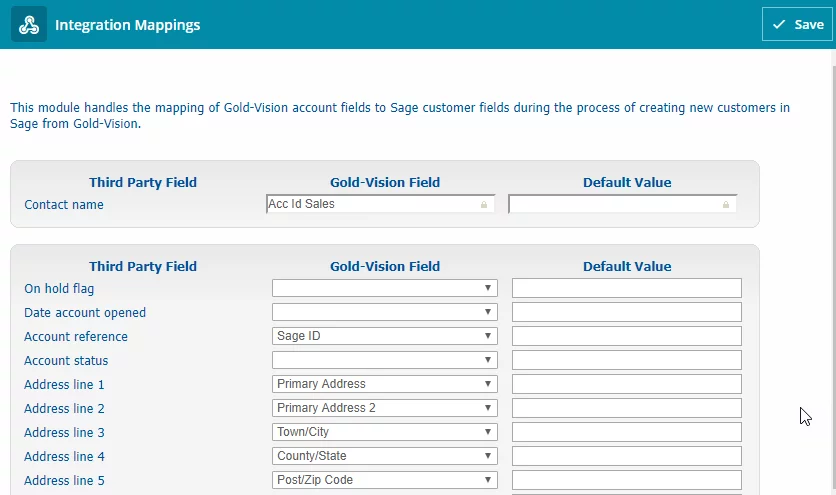Click the Acc Id Sales locked field
The image size is (836, 495).
[380, 204]
